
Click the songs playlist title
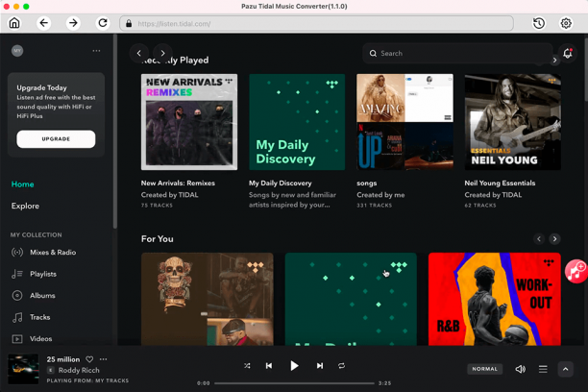[367, 184]
